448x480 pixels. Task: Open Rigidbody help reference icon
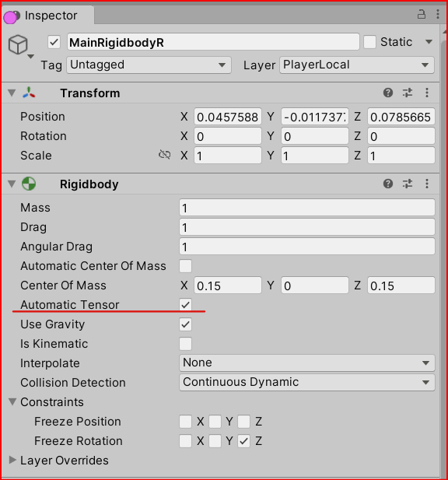click(x=388, y=184)
